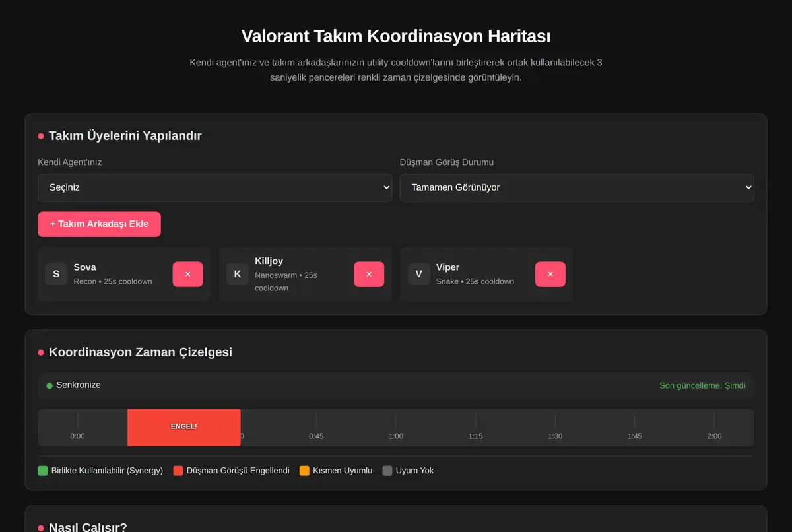Click the 1:15 timeline tick

tap(475, 436)
